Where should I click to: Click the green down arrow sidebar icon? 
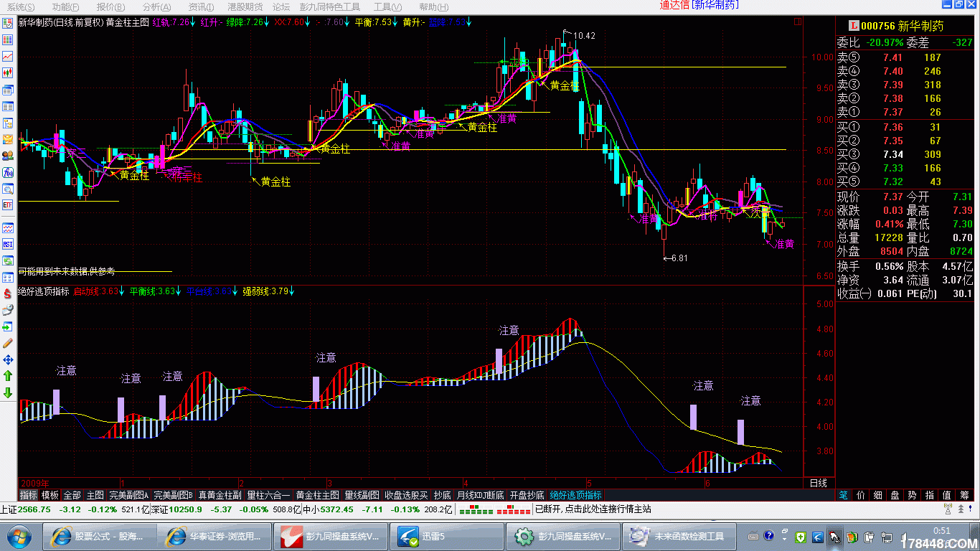[8, 392]
